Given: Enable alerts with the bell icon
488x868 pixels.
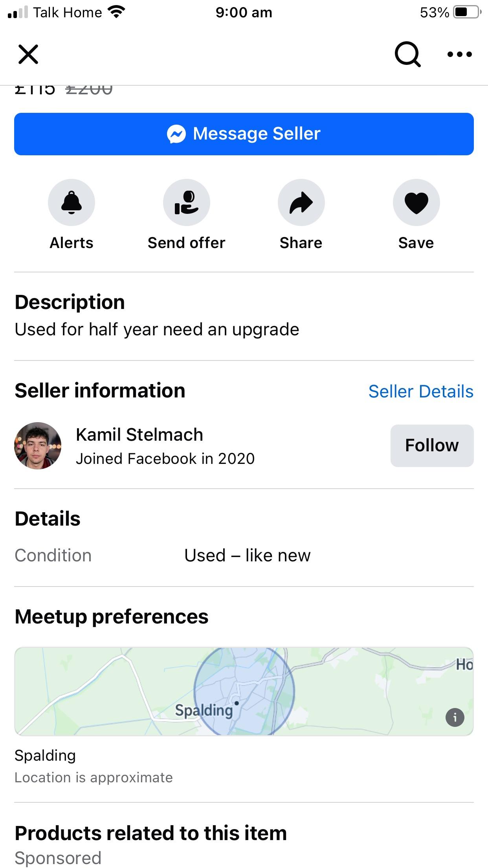Looking at the screenshot, I should tap(72, 202).
